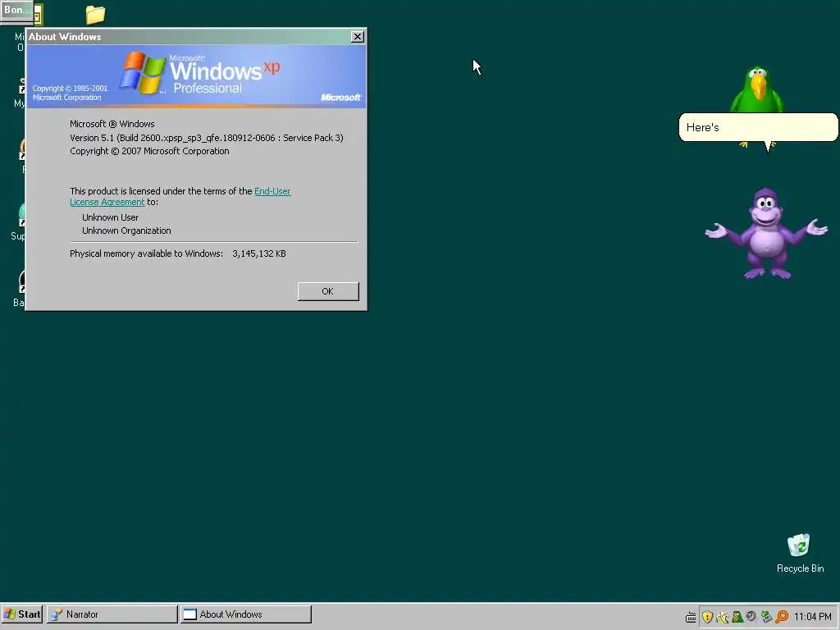Image resolution: width=840 pixels, height=630 pixels.
Task: Click the "Here's" speech balloon
Action: point(758,127)
